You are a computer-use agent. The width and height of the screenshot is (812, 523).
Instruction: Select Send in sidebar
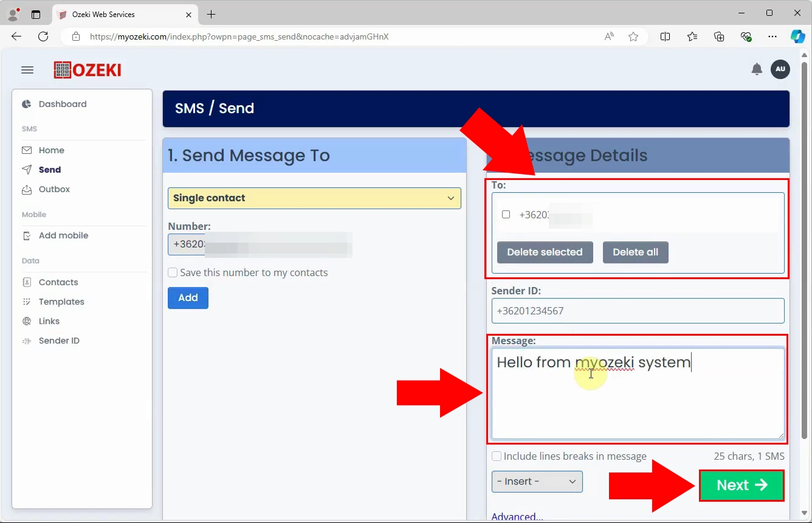[50, 170]
